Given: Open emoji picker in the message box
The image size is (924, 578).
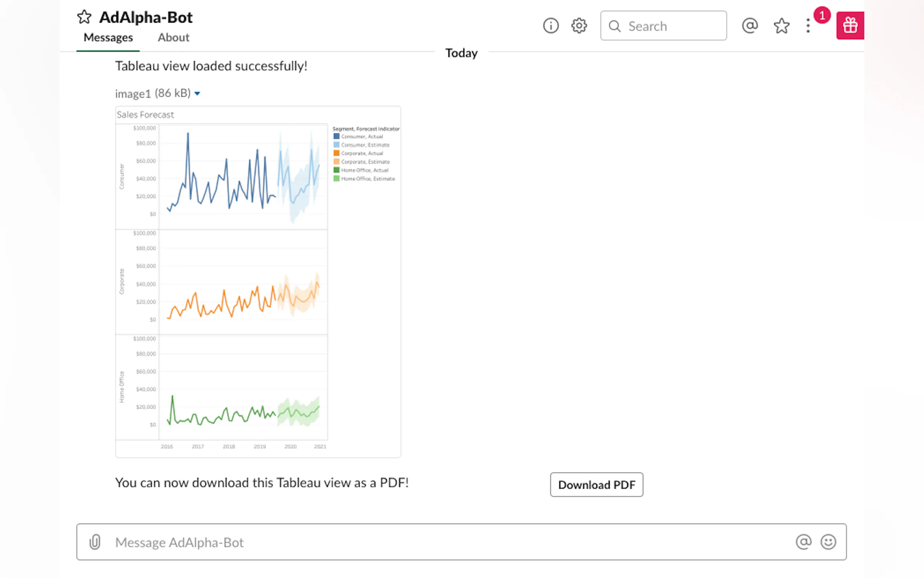Looking at the screenshot, I should 828,542.
